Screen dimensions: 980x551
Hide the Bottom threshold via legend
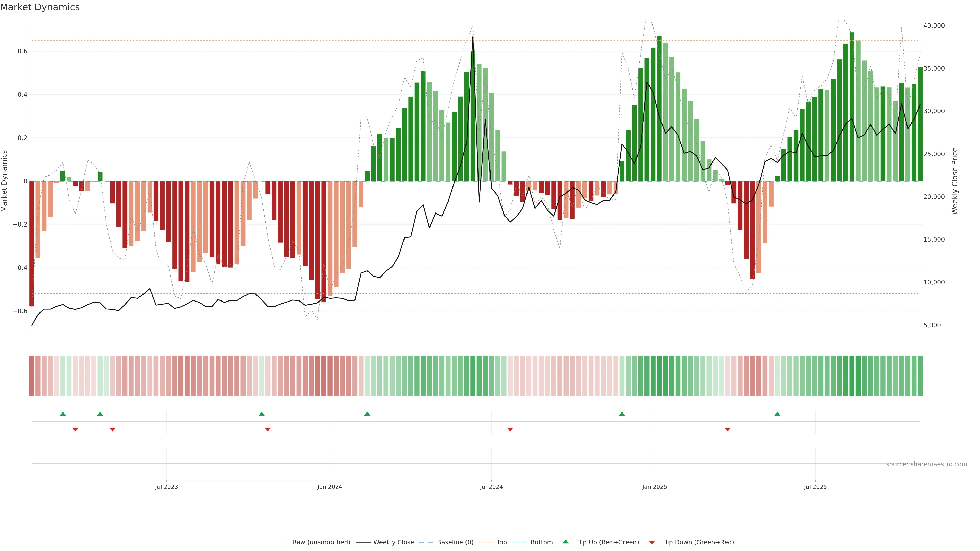click(541, 542)
